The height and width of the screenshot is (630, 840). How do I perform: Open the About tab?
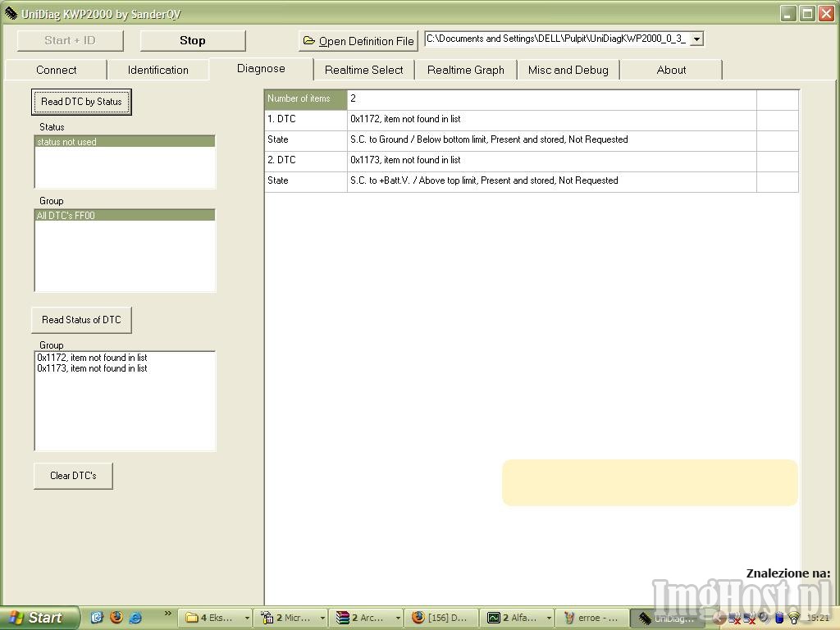[x=671, y=71]
